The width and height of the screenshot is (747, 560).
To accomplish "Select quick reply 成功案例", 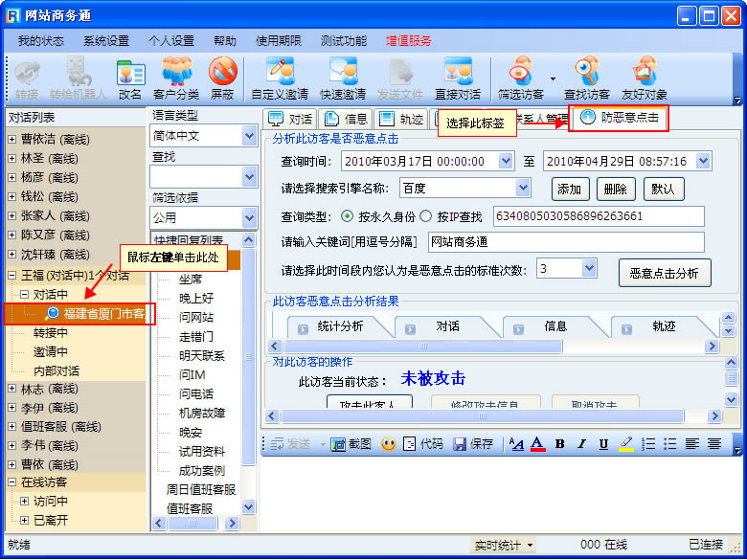I will [202, 471].
